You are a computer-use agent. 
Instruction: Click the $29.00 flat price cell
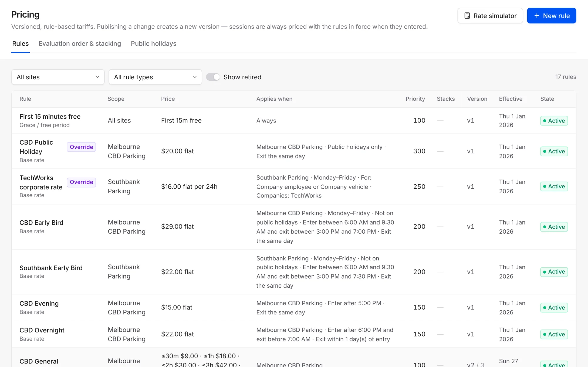click(x=177, y=227)
